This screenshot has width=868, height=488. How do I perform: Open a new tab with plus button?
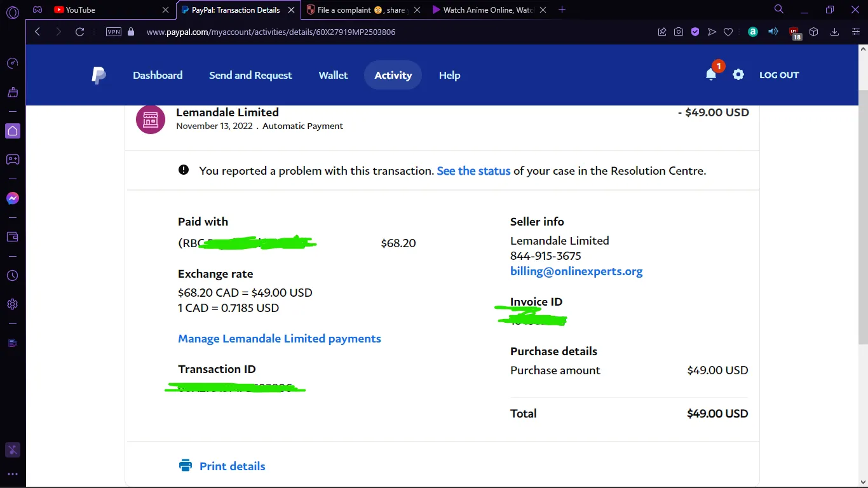(562, 10)
